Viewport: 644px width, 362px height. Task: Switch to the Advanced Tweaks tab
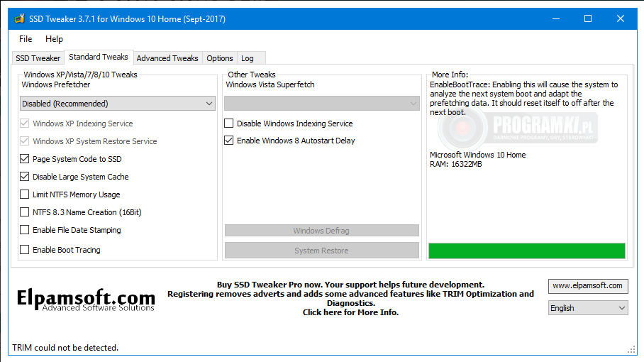[x=167, y=58]
